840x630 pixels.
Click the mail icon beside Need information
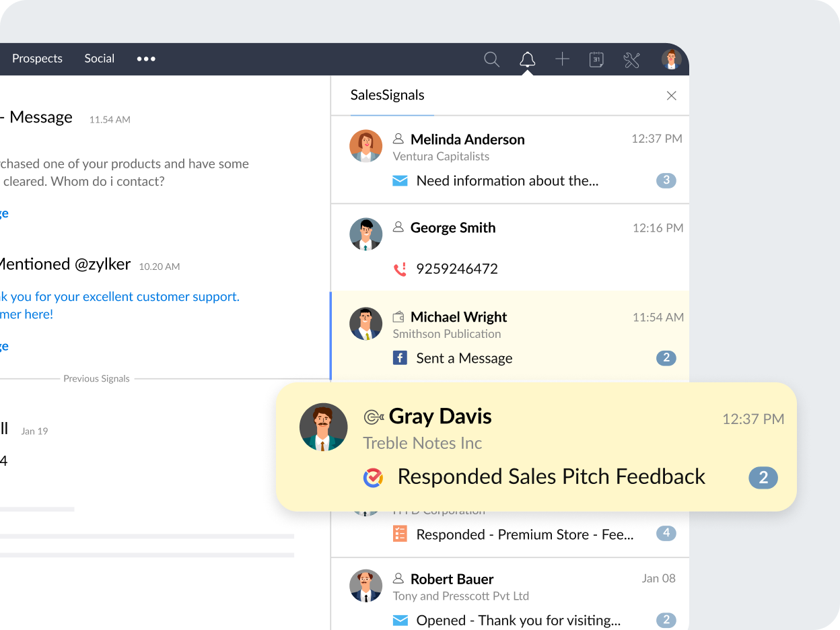[400, 180]
